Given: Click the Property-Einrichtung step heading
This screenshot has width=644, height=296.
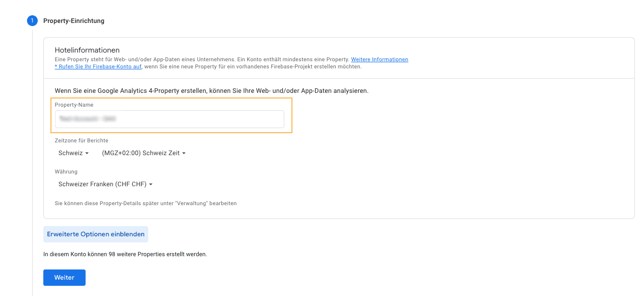Looking at the screenshot, I should tap(74, 21).
